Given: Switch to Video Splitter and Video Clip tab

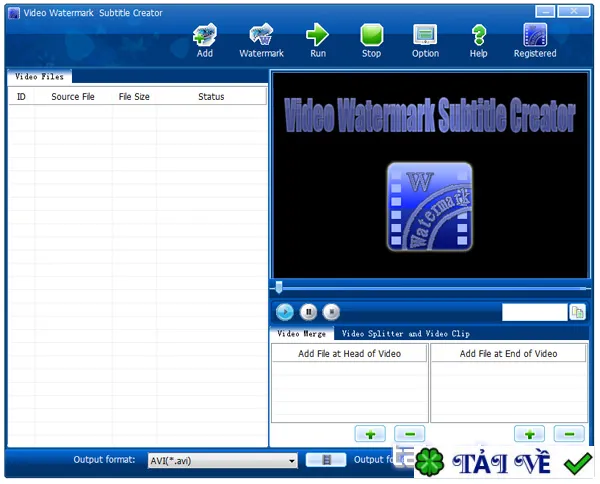Looking at the screenshot, I should tap(406, 334).
